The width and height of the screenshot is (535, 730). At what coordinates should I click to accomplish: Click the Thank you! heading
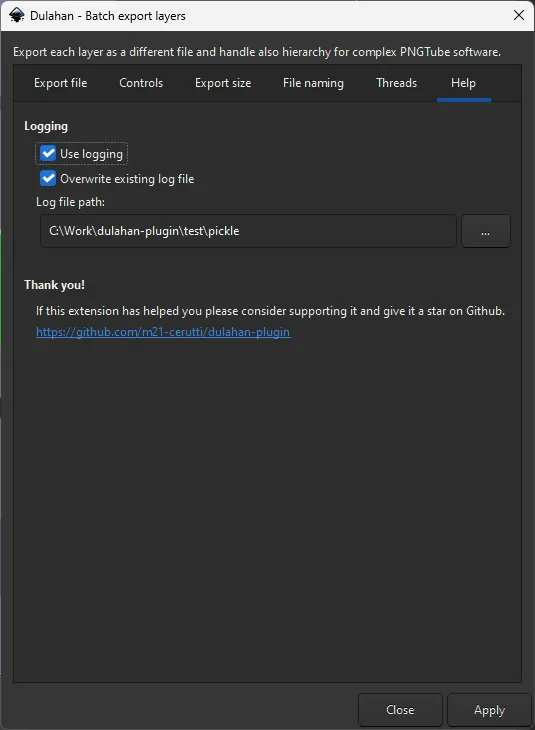(54, 285)
